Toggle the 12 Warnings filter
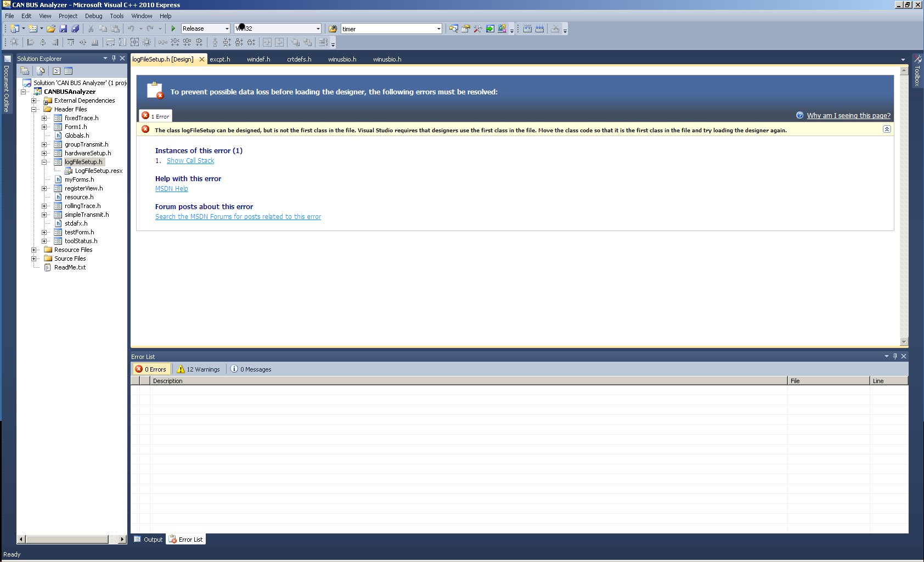The image size is (924, 562). coord(198,369)
